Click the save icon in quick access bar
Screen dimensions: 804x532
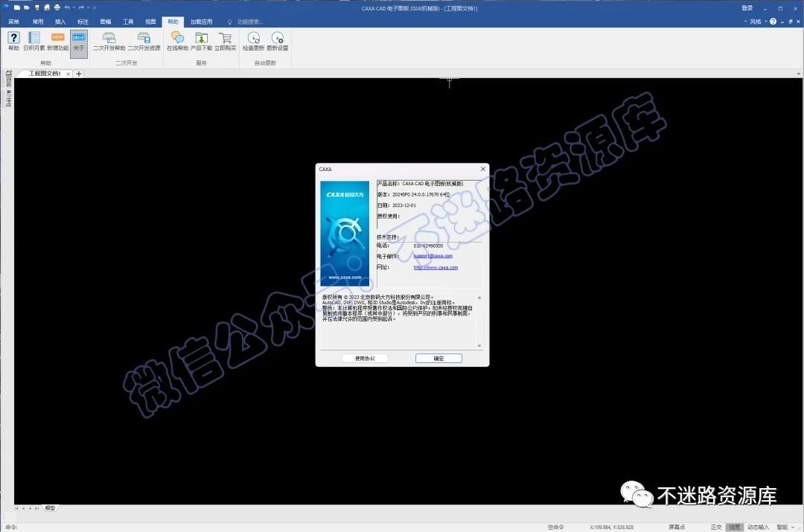(36, 7)
